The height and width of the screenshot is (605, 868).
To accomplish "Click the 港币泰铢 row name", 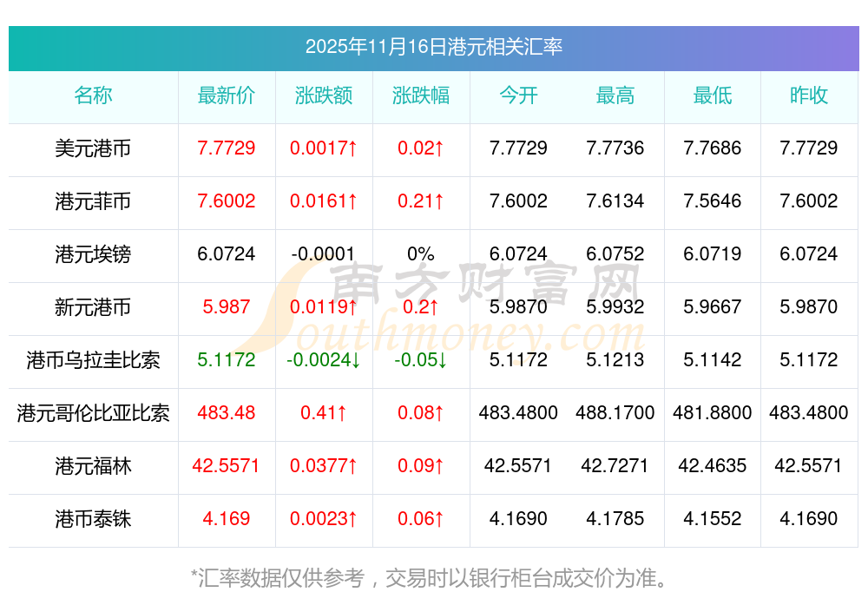I will tap(93, 519).
